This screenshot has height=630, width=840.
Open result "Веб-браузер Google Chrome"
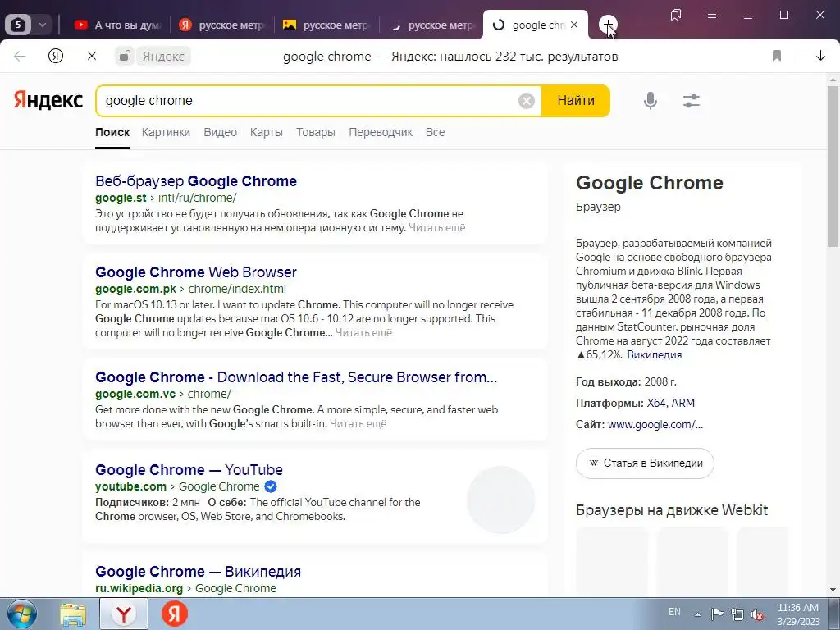196,181
